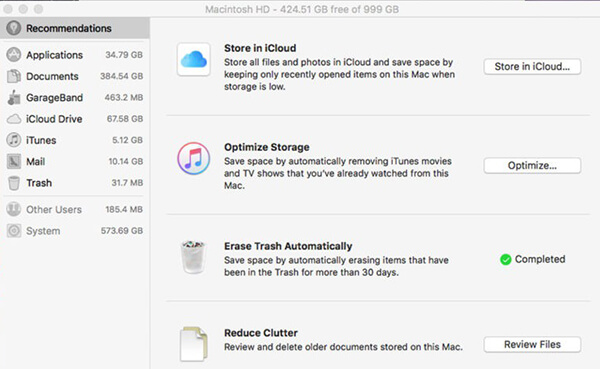
Task: Select Applications in the sidebar
Action: tap(75, 55)
